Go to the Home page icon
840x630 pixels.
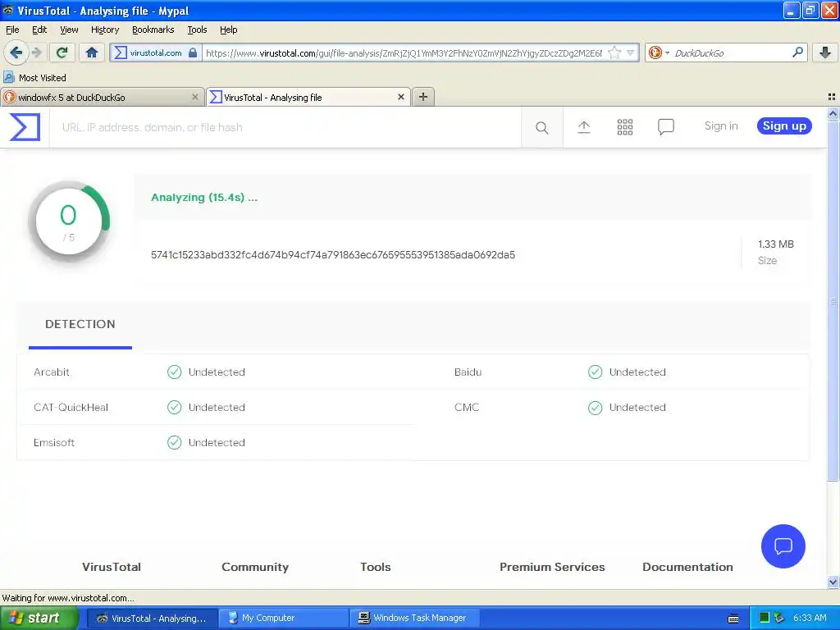click(92, 52)
